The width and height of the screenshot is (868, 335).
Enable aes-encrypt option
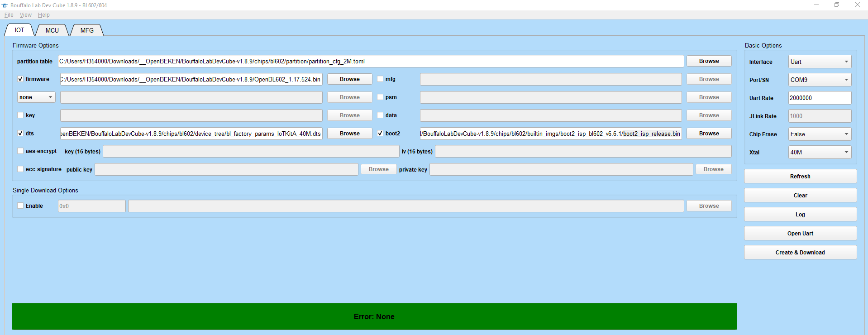pyautogui.click(x=20, y=151)
